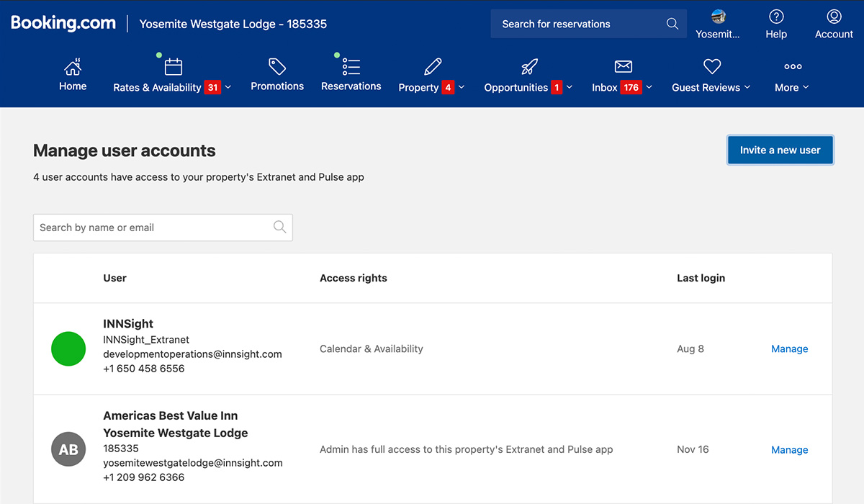Go to the Home menu label
Image resolution: width=864 pixels, height=504 pixels.
73,86
